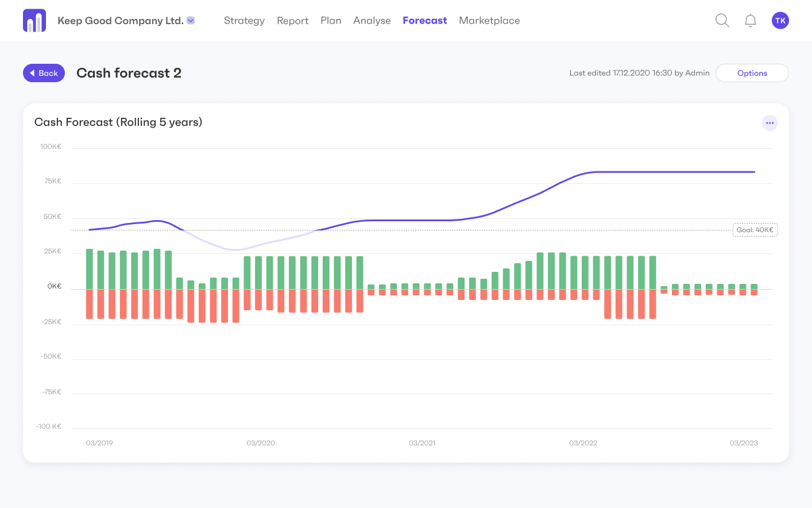Switch to the Plan tab
Screen dimensions: 812x508
(331, 21)
